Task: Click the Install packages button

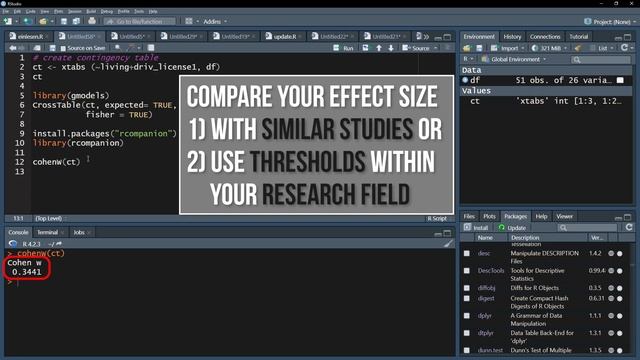Action: (x=476, y=227)
